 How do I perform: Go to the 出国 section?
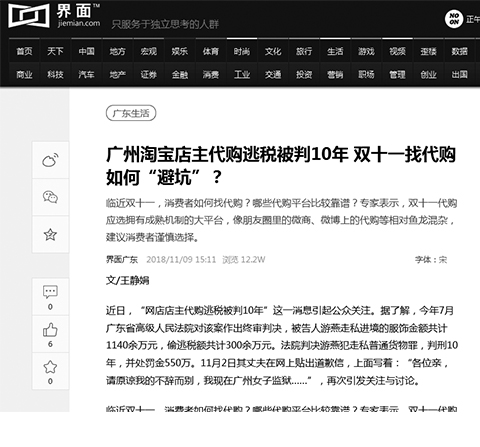tap(460, 74)
